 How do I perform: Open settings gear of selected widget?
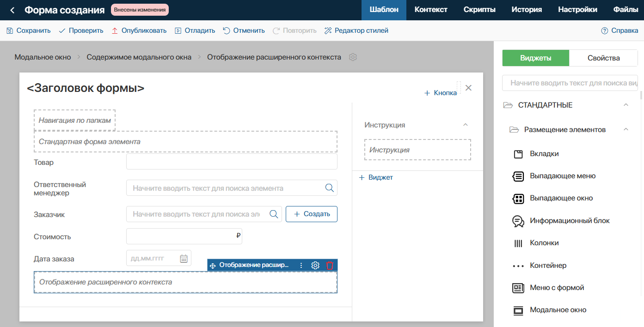[315, 265]
